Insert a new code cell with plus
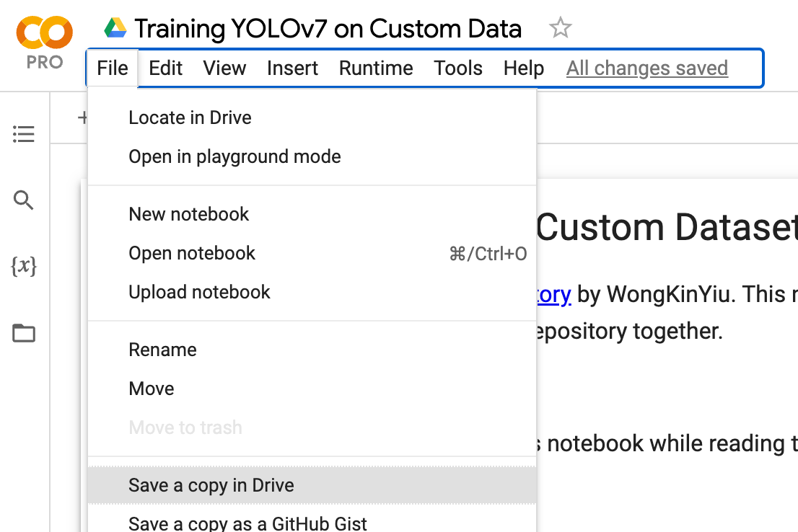Image resolution: width=798 pixels, height=532 pixels. point(83,117)
